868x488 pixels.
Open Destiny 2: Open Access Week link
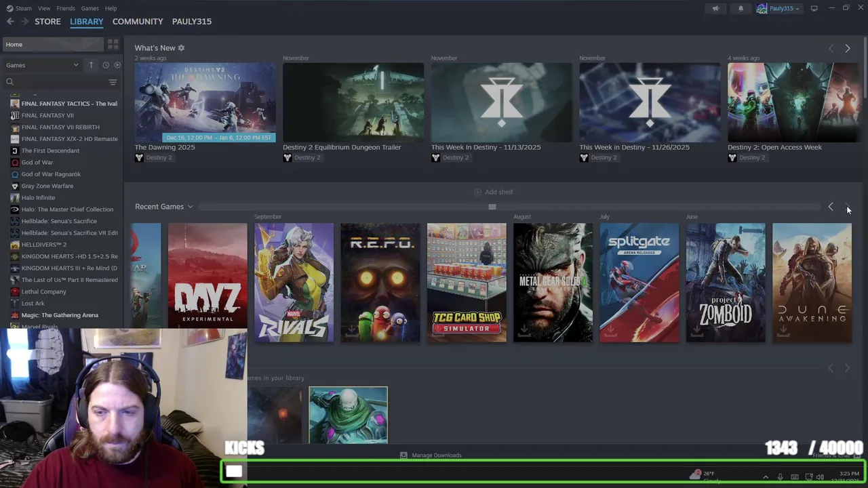click(774, 147)
